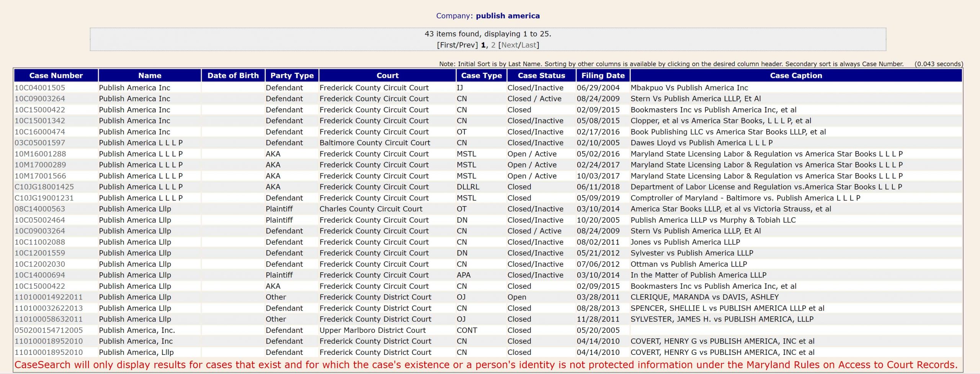
Task: Sort results by Case Status header
Action: [541, 75]
